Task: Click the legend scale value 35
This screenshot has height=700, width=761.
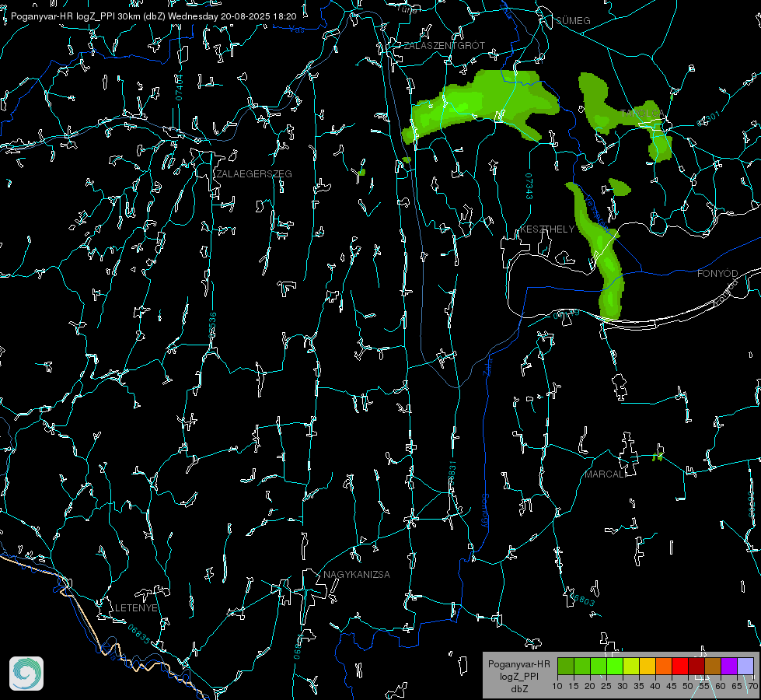Action: (639, 687)
